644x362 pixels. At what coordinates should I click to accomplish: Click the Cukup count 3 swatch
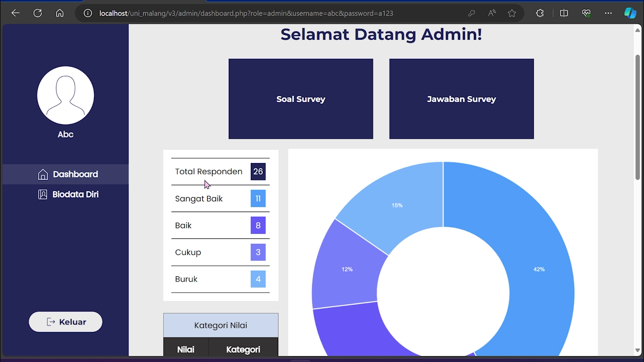(x=258, y=252)
